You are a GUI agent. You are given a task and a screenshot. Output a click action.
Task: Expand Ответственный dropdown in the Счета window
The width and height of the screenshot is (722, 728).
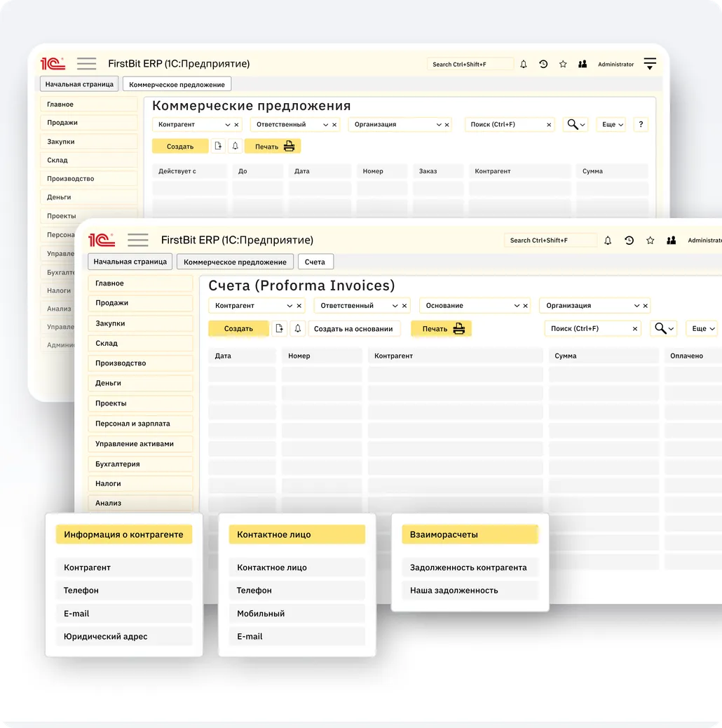click(x=395, y=306)
